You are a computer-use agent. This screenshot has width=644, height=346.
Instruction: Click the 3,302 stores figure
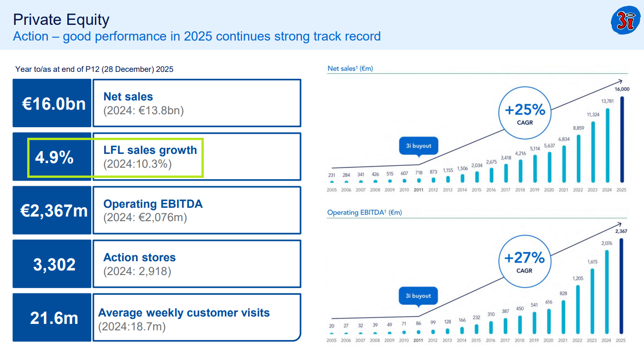54,264
